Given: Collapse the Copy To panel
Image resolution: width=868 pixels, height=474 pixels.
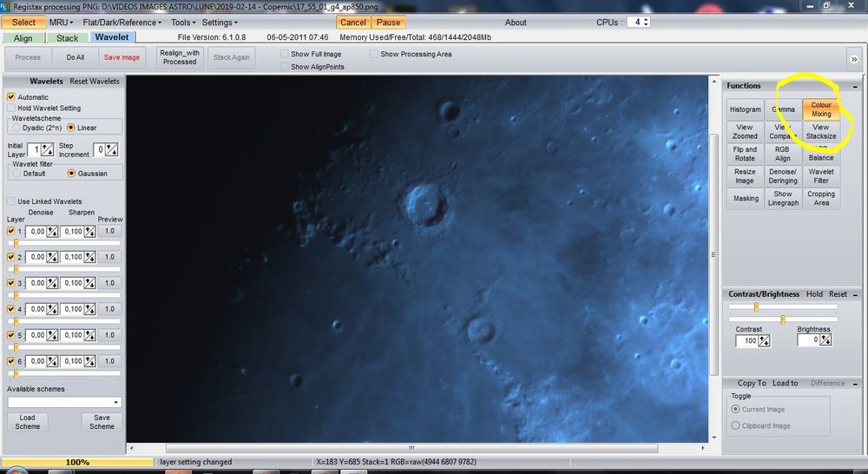Looking at the screenshot, I should point(855,383).
